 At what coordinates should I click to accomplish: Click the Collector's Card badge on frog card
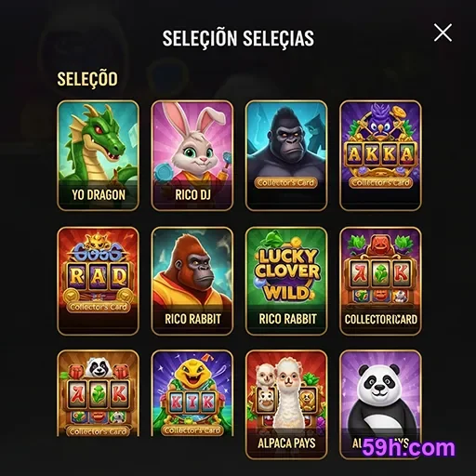pyautogui.click(x=192, y=430)
